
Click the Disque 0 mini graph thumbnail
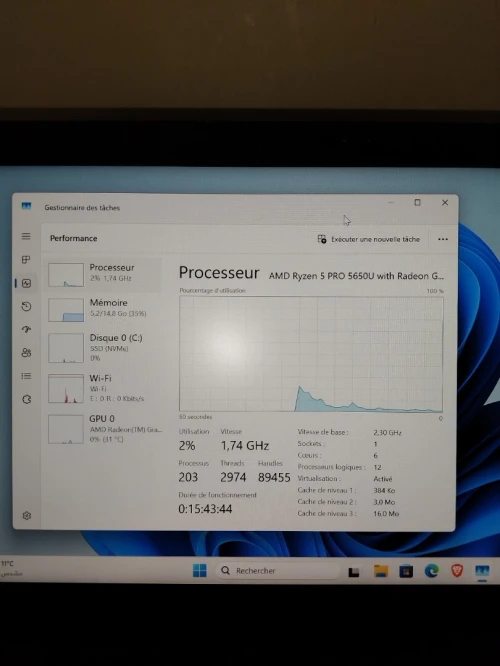[66, 348]
